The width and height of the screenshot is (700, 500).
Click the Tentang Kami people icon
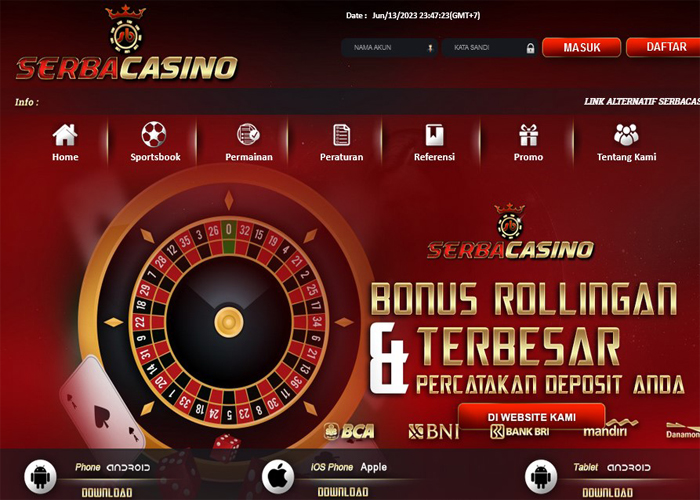pos(626,135)
